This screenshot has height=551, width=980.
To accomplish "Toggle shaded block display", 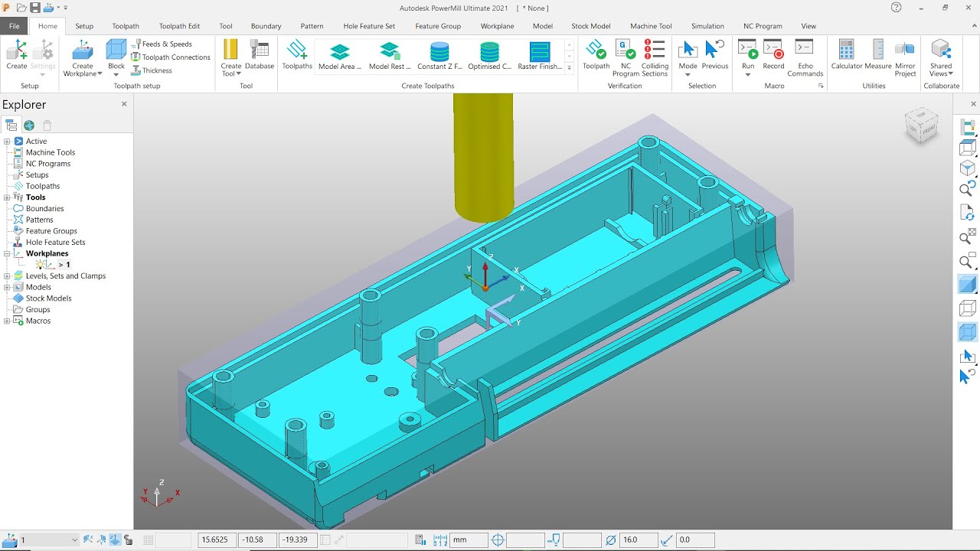I will (x=968, y=332).
